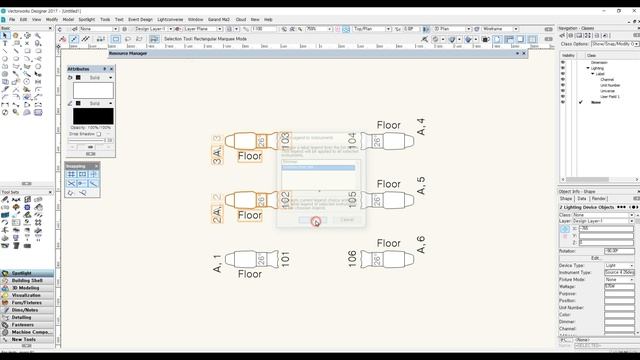Screen dimensions: 640x360
Task: Click the Edit... button in Object Info
Action: click(596, 258)
